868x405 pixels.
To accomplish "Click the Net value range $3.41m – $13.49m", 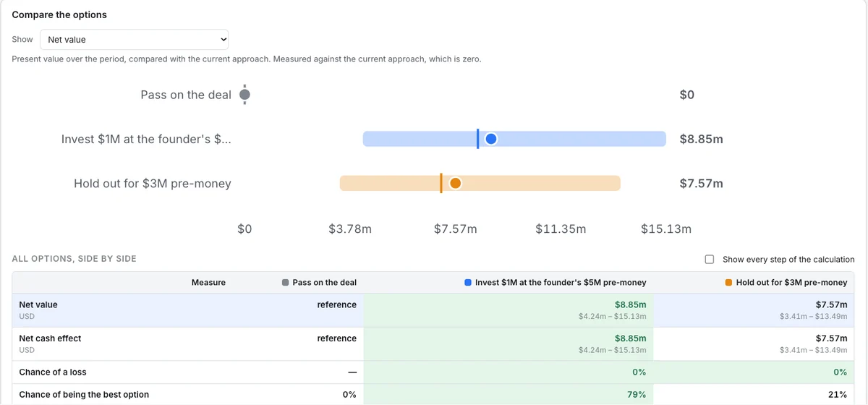I will click(813, 317).
